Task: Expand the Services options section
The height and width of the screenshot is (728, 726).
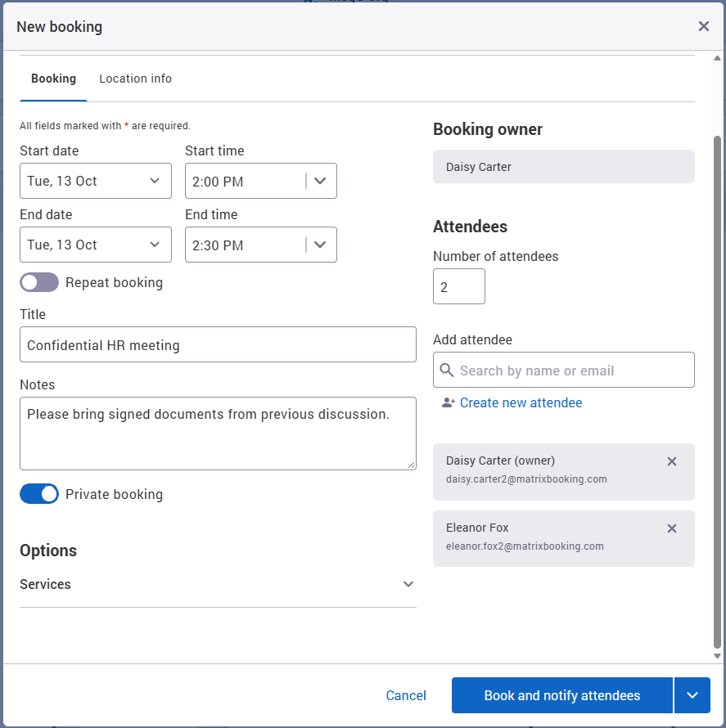Action: point(218,584)
